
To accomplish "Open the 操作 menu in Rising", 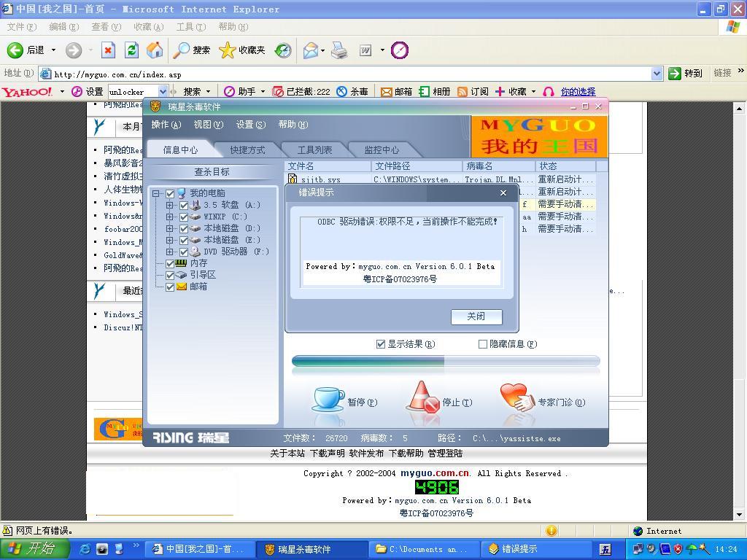I will pyautogui.click(x=166, y=125).
